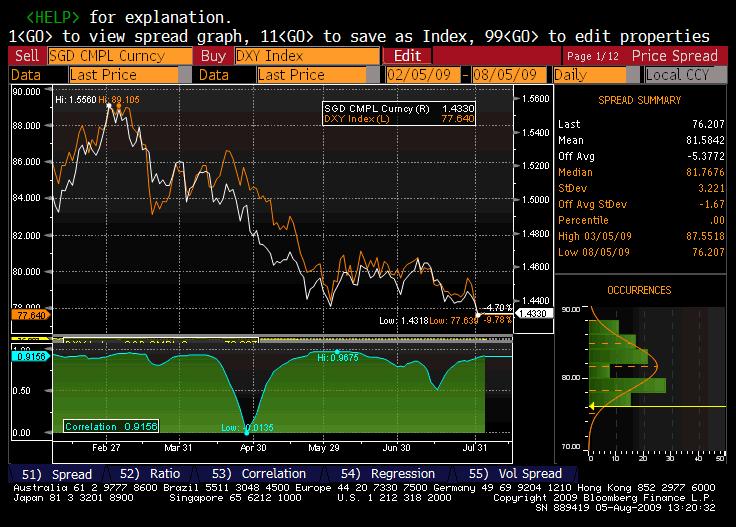The width and height of the screenshot is (736, 527).
Task: Click the white 1.4330 right axis marker
Action: click(534, 313)
